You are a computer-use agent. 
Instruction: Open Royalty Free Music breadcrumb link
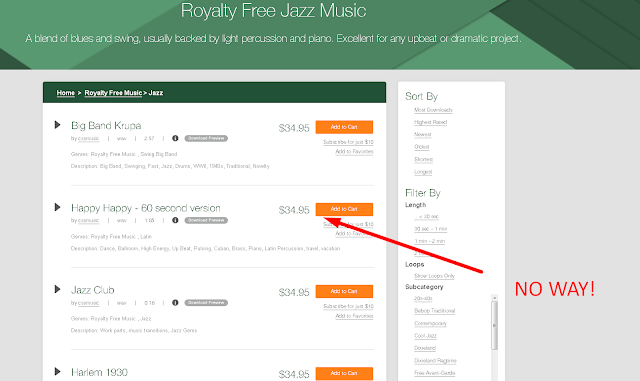(x=113, y=93)
